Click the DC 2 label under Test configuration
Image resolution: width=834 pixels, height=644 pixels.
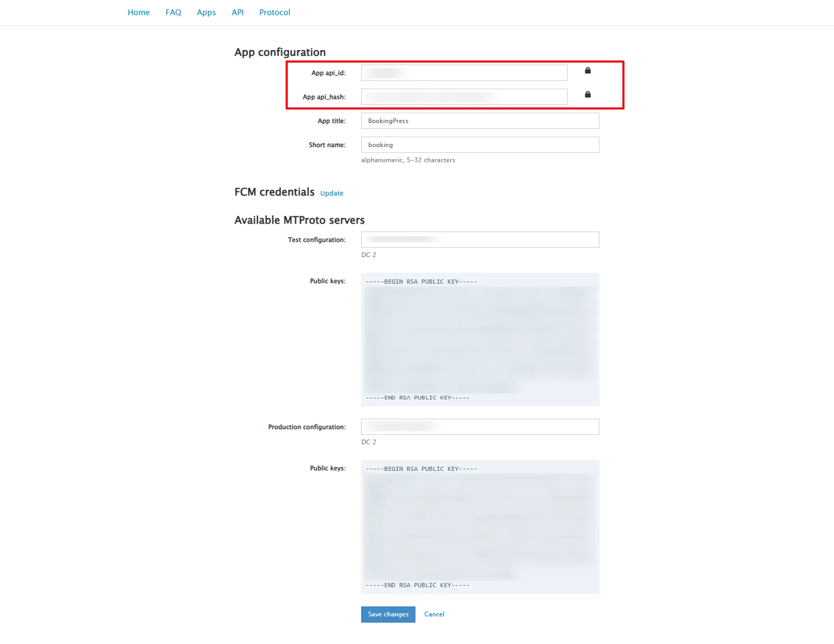[x=369, y=255]
